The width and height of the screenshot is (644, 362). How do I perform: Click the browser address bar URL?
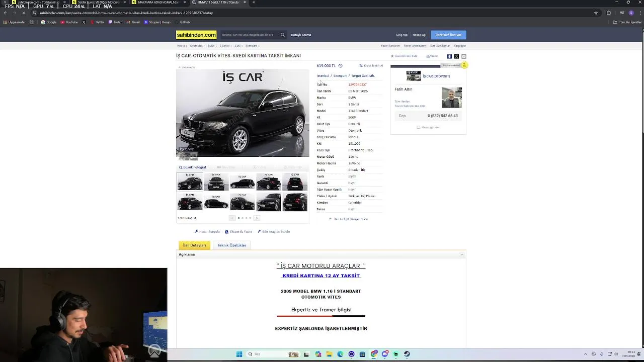click(126, 13)
